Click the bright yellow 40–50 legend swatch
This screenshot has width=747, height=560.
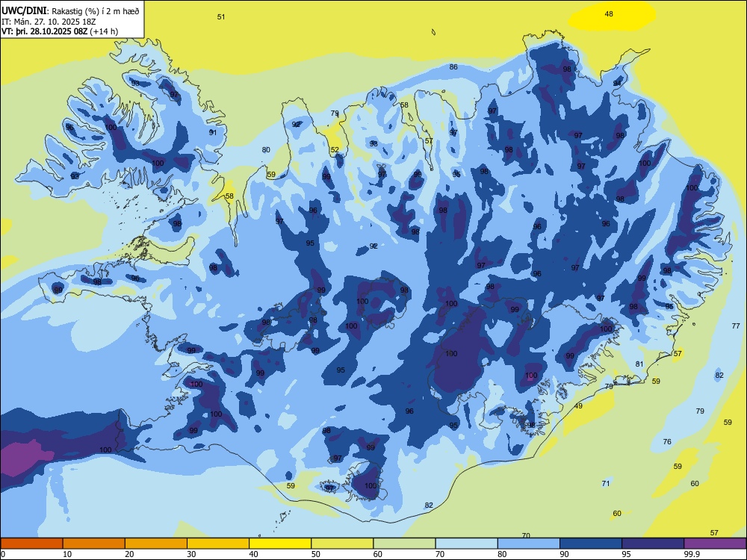(280, 544)
